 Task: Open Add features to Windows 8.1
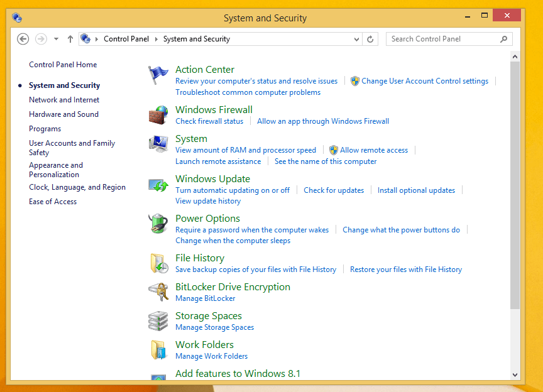click(x=238, y=374)
